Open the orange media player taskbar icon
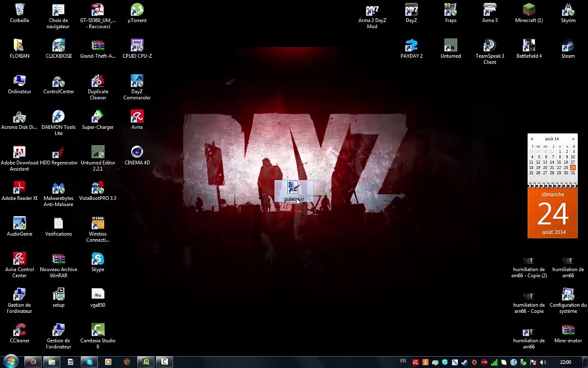The image size is (588, 368). [108, 362]
